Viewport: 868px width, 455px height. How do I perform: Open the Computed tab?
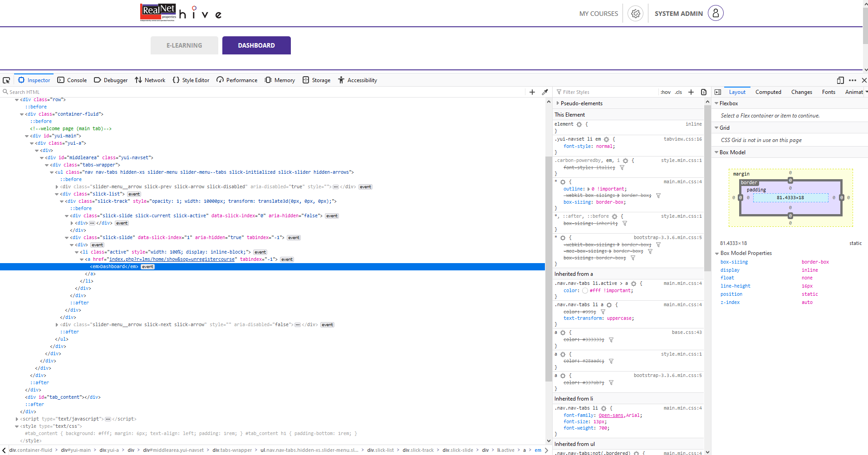(768, 92)
